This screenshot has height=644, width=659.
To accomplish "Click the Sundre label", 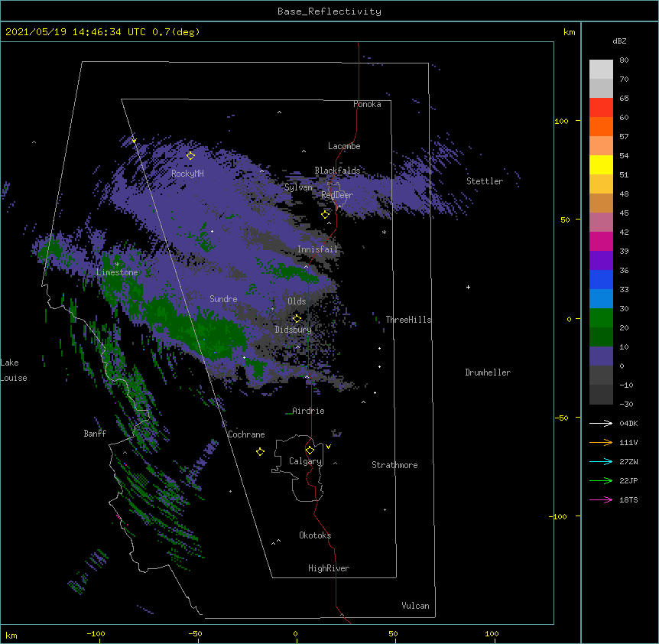I will (x=223, y=299).
